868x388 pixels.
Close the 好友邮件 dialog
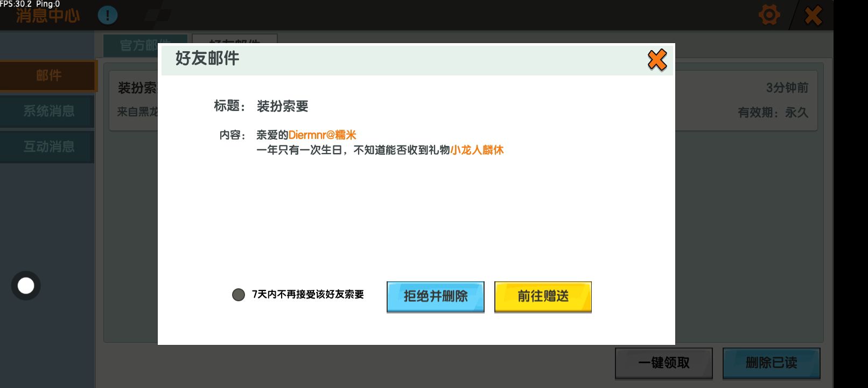[x=657, y=60]
